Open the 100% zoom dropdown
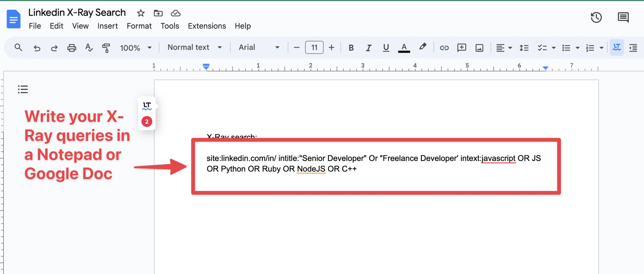 point(136,48)
